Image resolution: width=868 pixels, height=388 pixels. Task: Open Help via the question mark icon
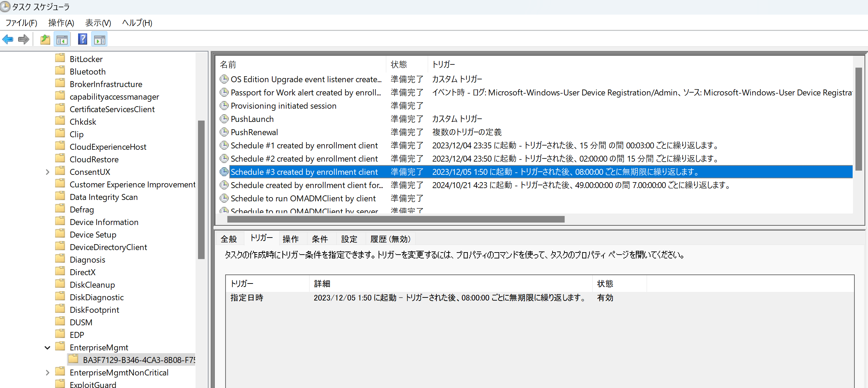83,39
